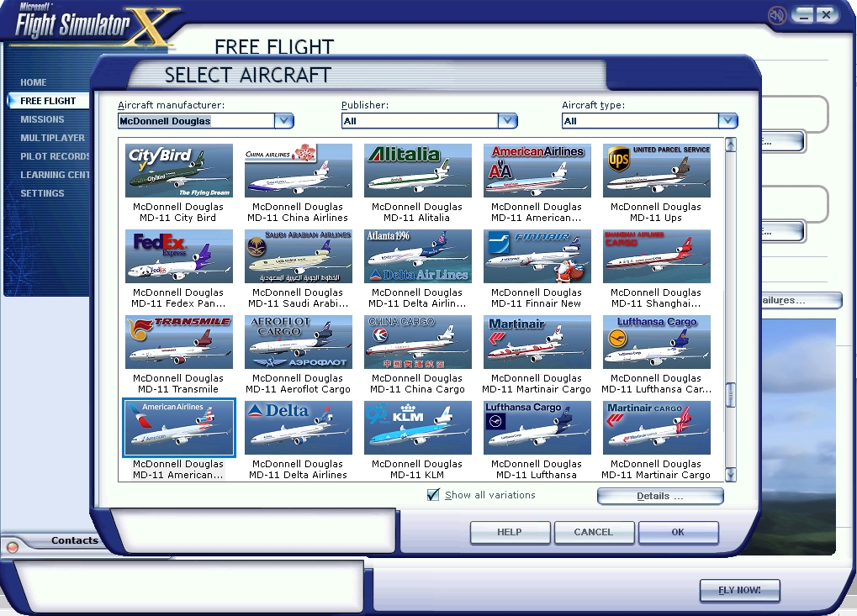Select the MD-11 Ups aircraft
857x616 pixels.
pyautogui.click(x=656, y=171)
